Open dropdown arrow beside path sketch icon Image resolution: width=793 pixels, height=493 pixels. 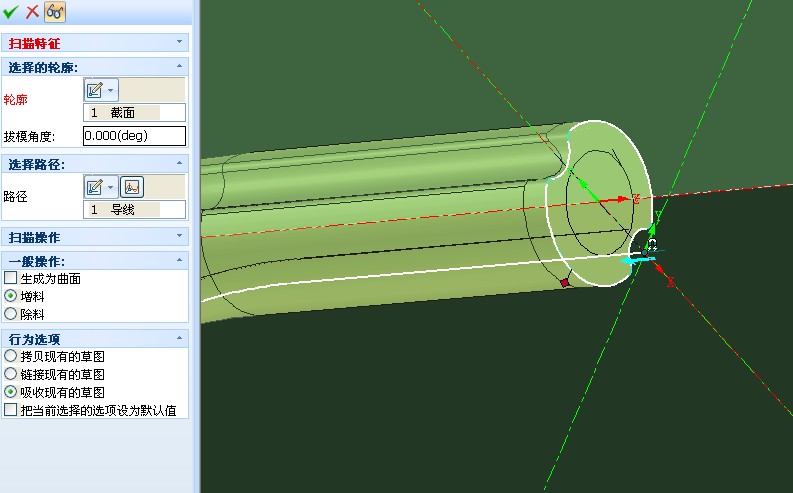(x=110, y=186)
